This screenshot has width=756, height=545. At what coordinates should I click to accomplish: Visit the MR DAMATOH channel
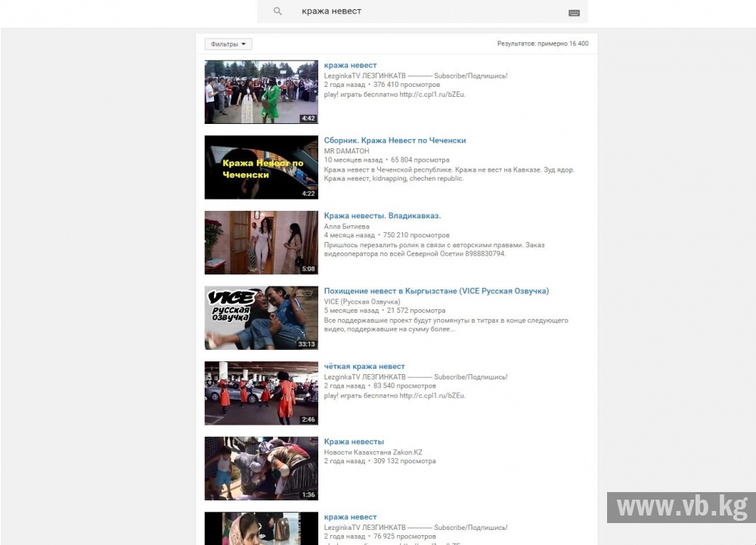click(347, 151)
